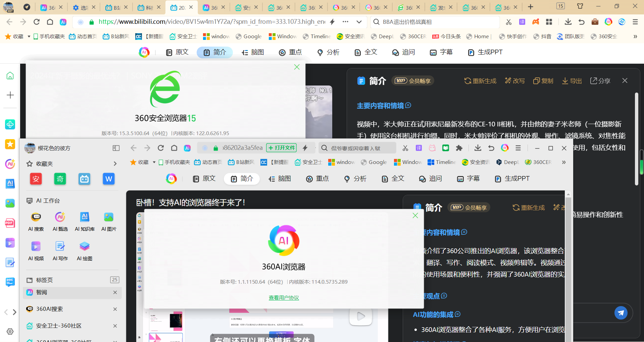
Task: Open new tab with plus button
Action: pyautogui.click(x=531, y=7)
